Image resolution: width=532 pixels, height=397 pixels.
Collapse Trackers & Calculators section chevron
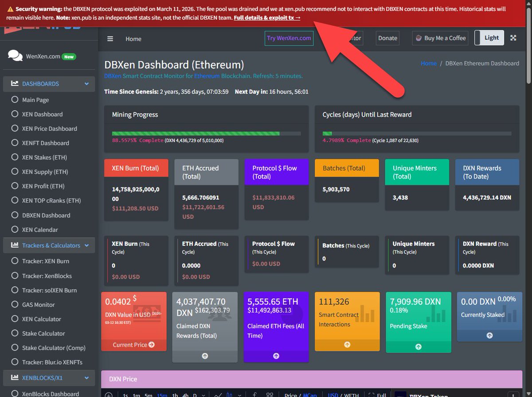86,245
